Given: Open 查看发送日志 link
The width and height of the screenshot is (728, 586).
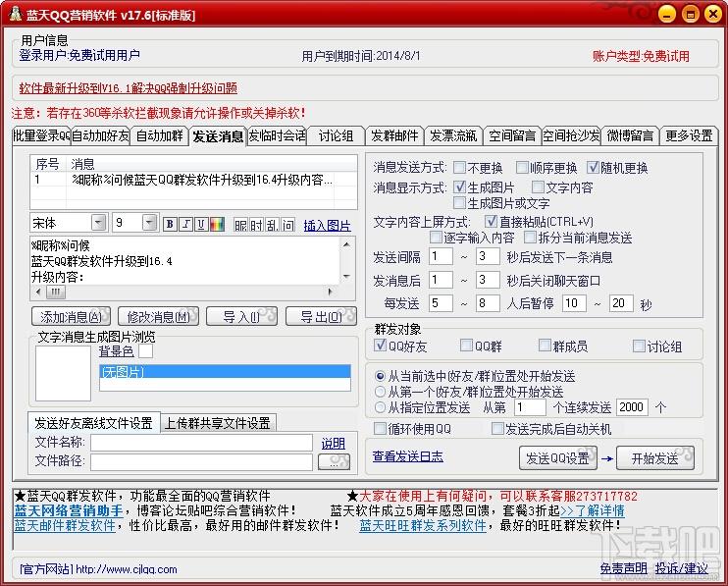Looking at the screenshot, I should [x=407, y=456].
